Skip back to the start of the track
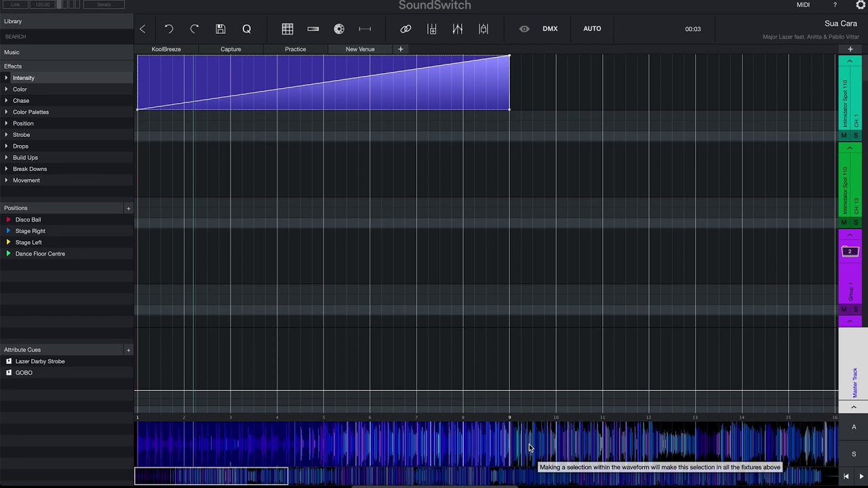The image size is (868, 488). (846, 476)
